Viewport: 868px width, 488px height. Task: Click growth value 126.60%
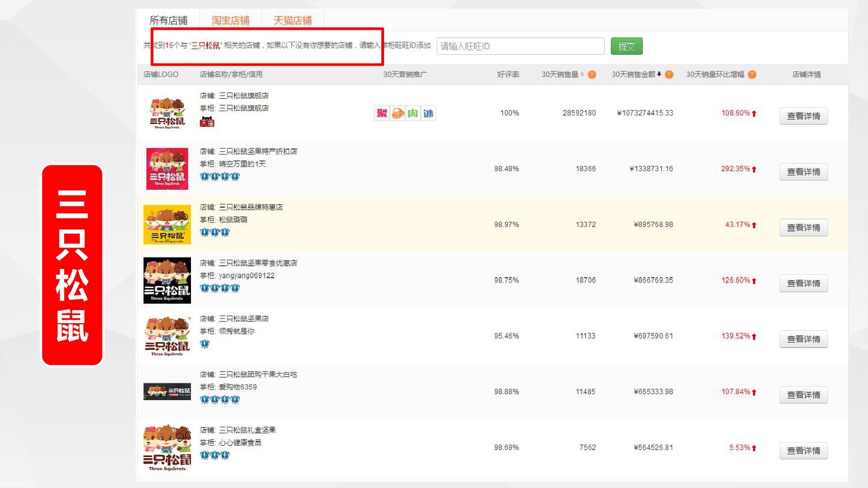736,280
